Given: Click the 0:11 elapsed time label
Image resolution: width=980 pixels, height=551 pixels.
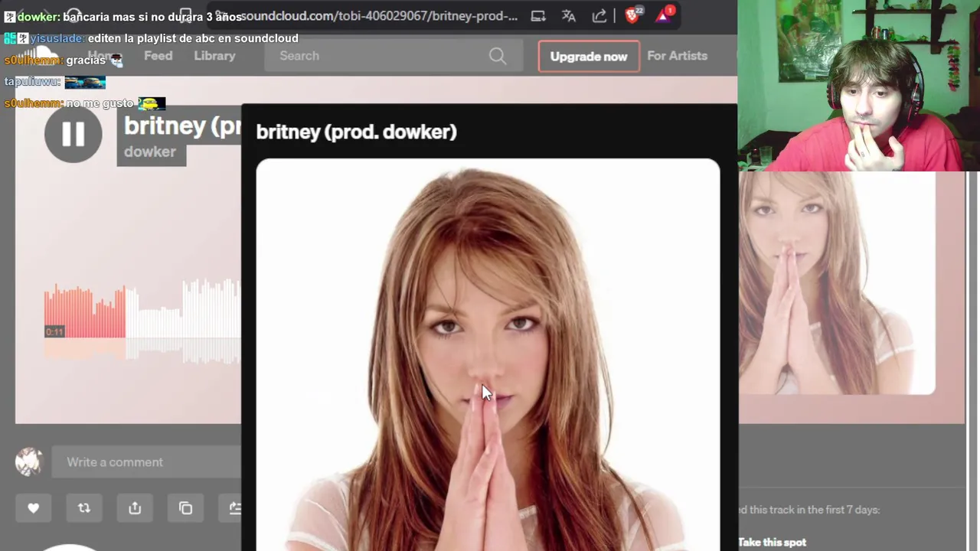Looking at the screenshot, I should coord(54,331).
